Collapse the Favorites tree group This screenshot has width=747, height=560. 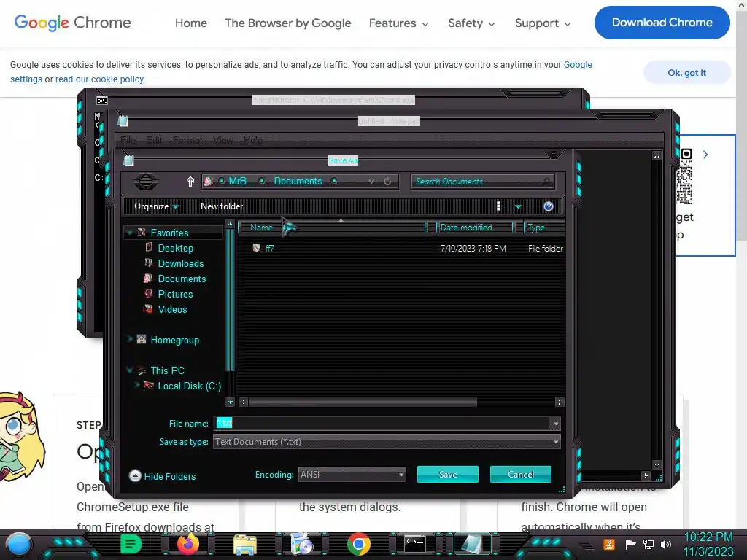click(130, 233)
